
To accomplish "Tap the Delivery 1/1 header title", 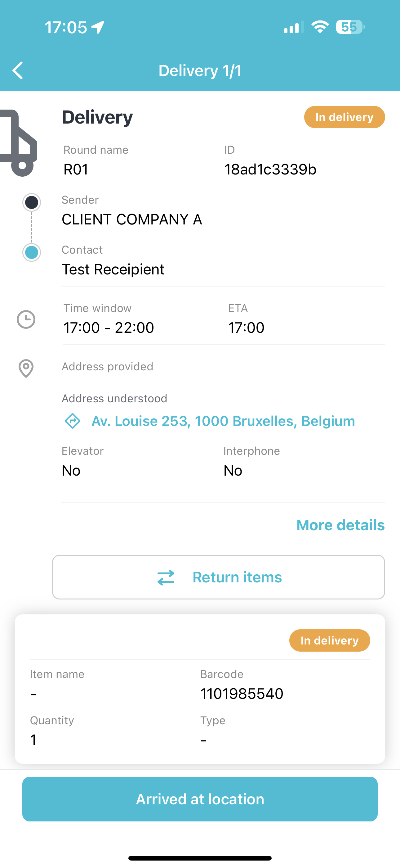I will coord(200,70).
